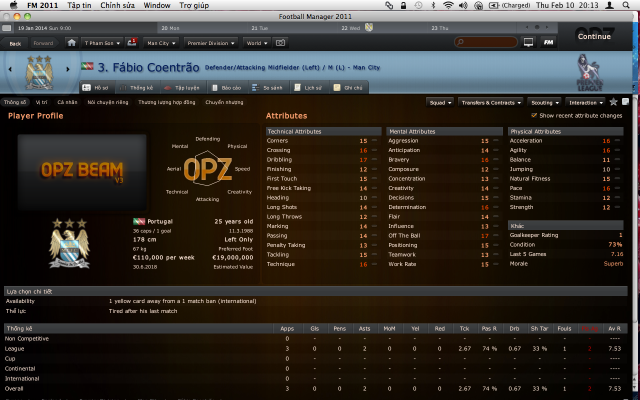This screenshot has height=400, width=640.
Task: Open the Chỉnh sửa menu
Action: (x=117, y=5)
